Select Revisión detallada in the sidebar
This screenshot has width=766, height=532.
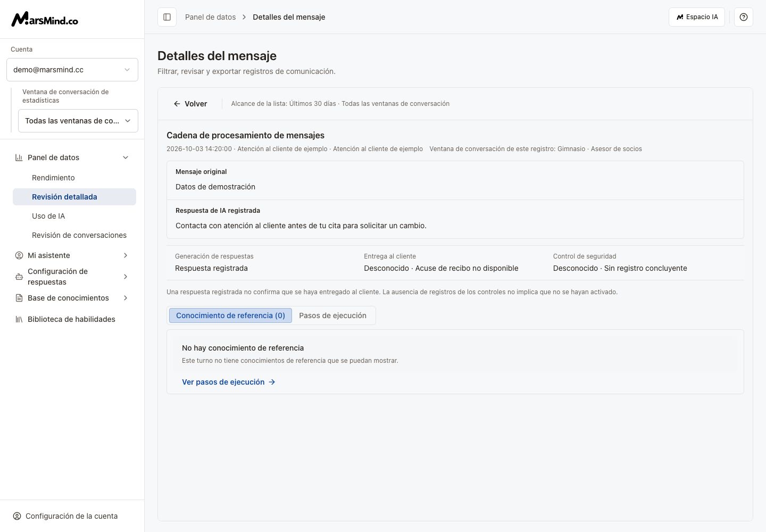74,197
